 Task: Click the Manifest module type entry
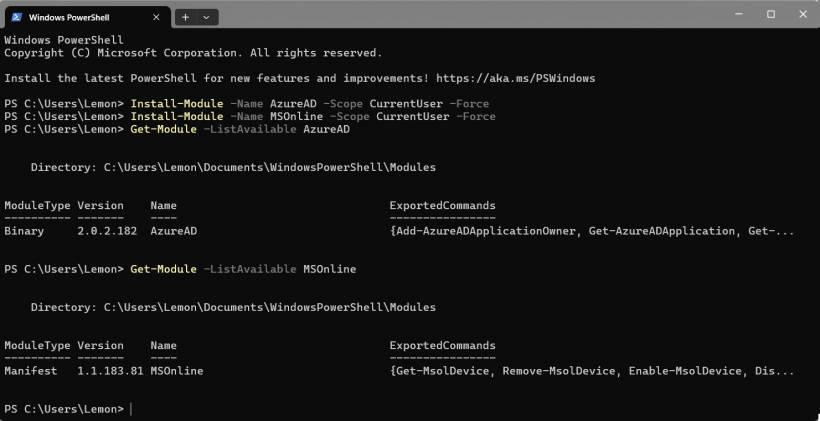click(x=30, y=371)
